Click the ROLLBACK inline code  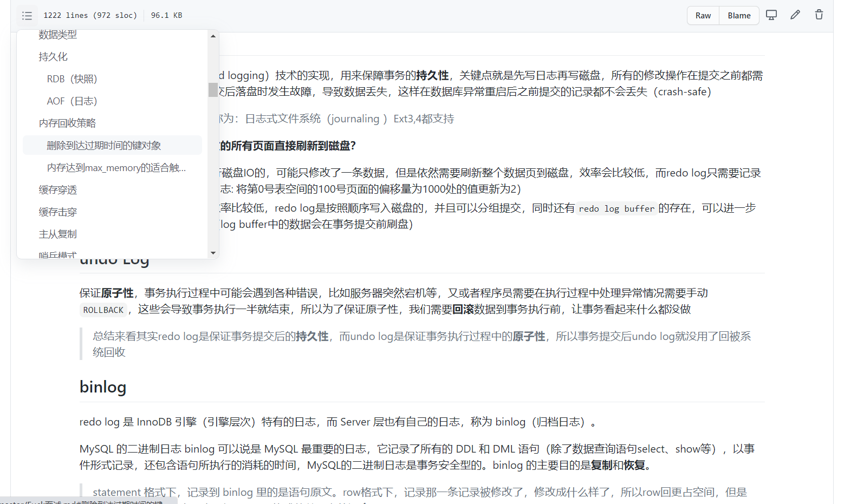click(x=103, y=310)
